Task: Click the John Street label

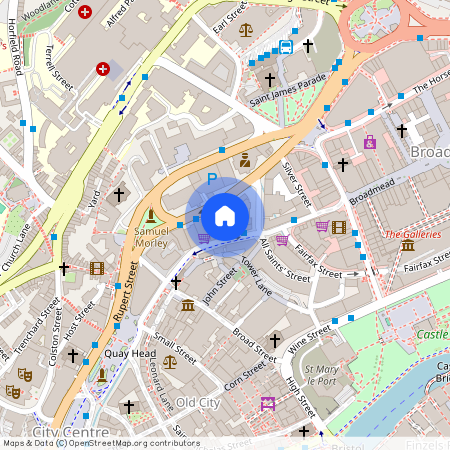Action: [x=220, y=287]
